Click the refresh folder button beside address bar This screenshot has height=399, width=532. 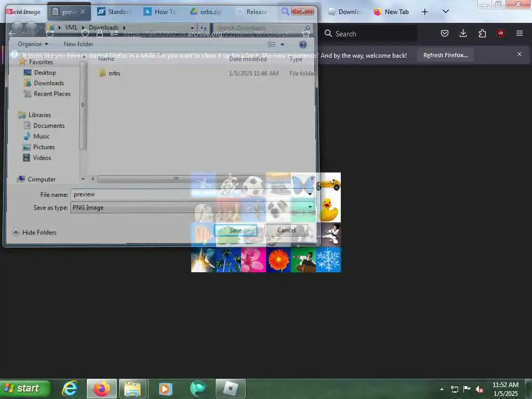(203, 28)
